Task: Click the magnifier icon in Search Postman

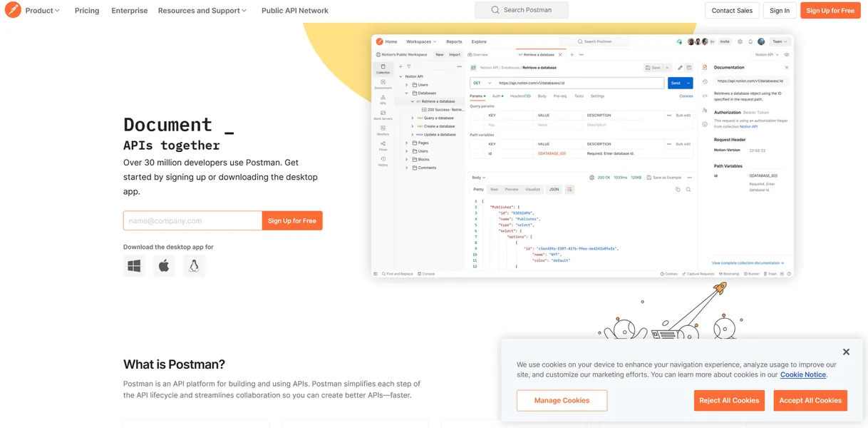Action: point(495,10)
